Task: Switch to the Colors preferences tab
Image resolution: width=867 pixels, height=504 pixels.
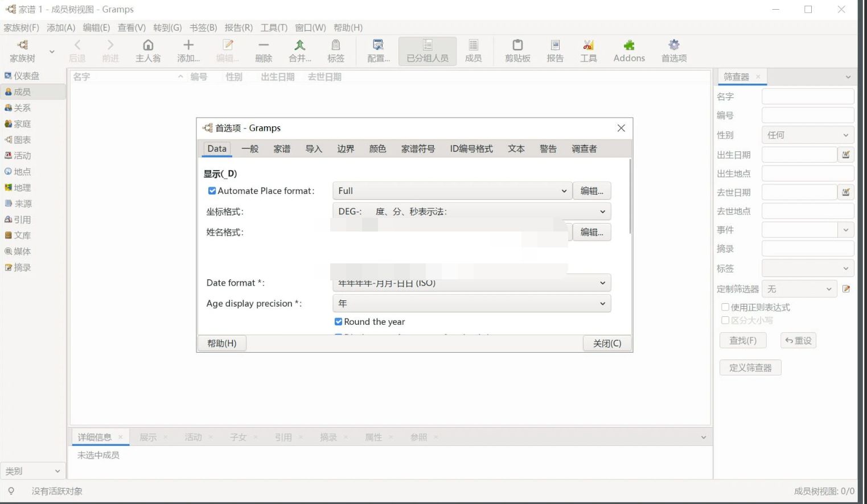Action: pos(377,148)
